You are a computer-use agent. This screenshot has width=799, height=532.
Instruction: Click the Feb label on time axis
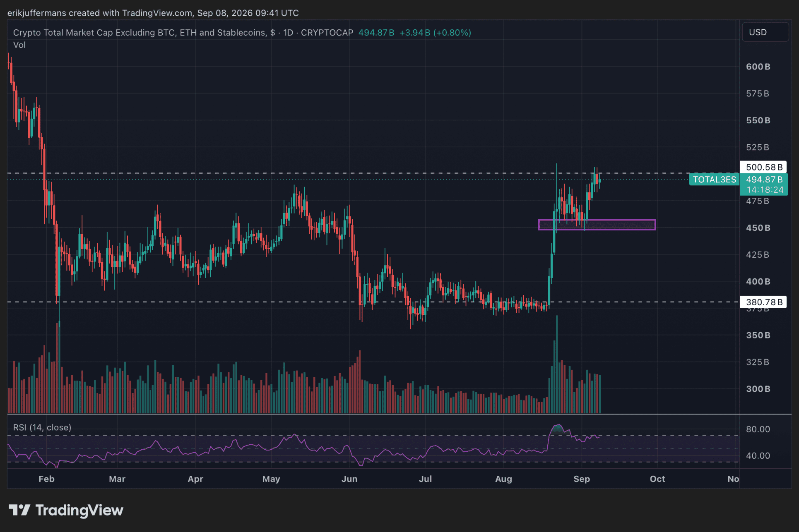[x=46, y=479]
